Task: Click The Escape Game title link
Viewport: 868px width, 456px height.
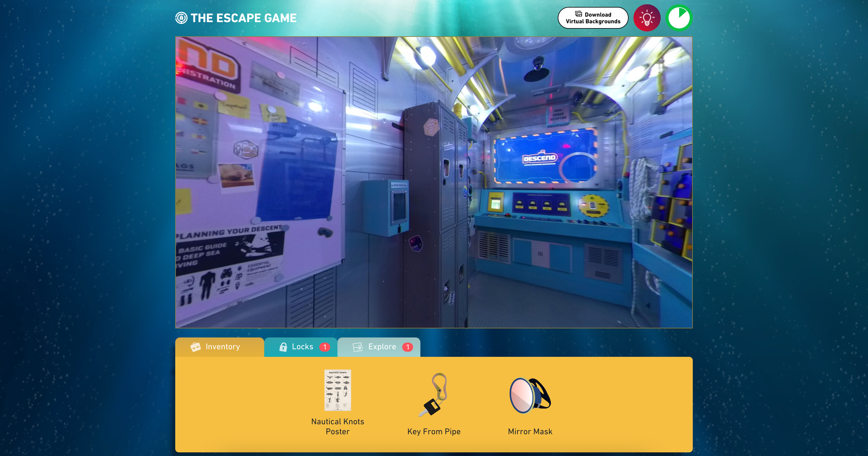Action: click(243, 18)
